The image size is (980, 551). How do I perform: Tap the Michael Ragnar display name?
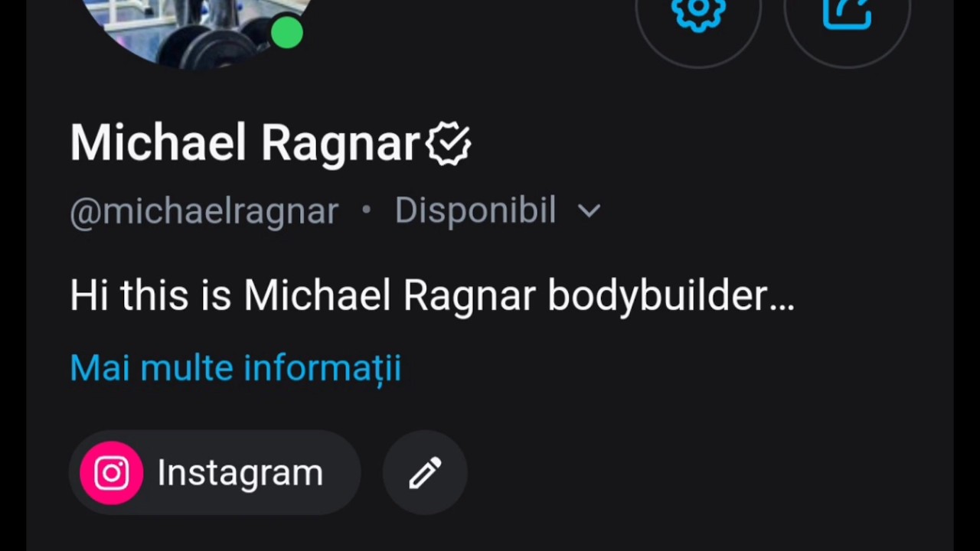coord(245,143)
